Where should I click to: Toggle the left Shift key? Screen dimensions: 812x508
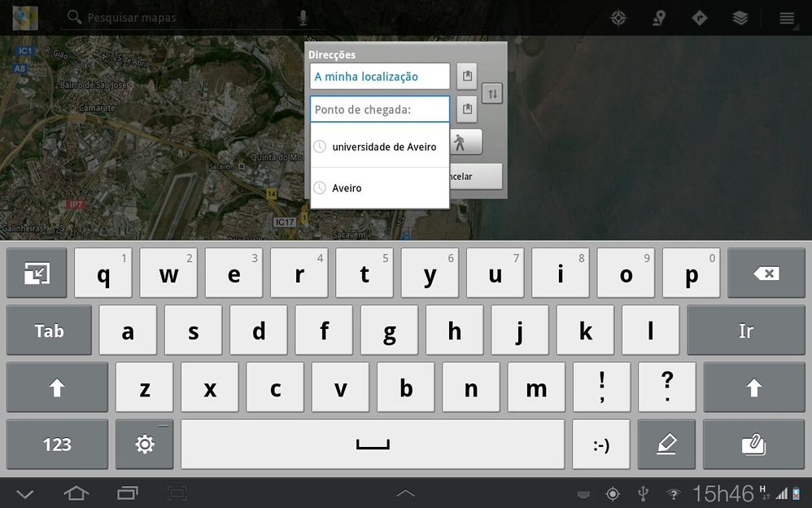coord(57,388)
